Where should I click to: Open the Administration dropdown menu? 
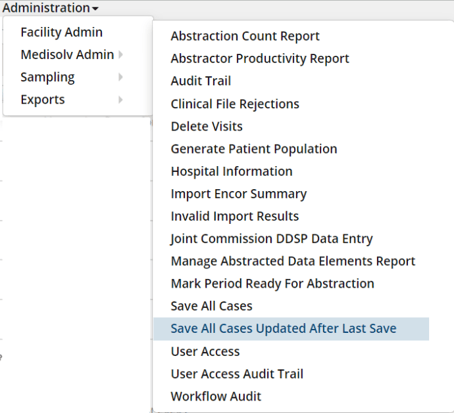[50, 8]
